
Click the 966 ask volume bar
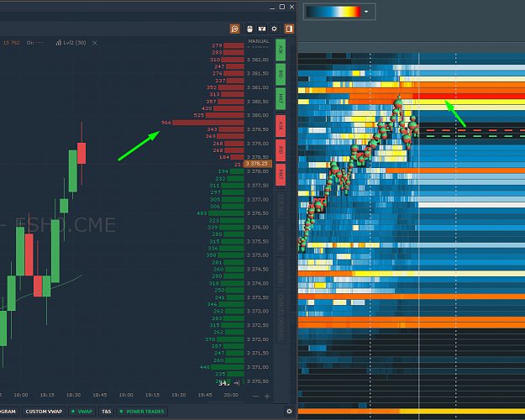[208, 123]
